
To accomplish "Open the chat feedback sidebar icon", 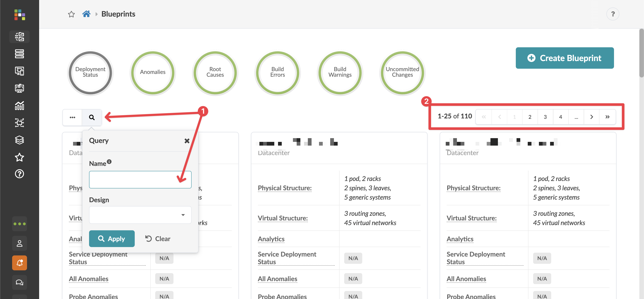I will point(20,282).
